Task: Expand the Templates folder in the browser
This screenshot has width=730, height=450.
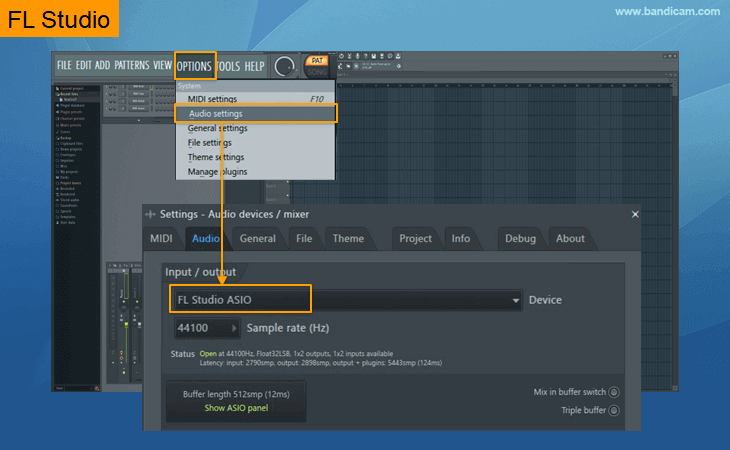Action: click(x=66, y=217)
